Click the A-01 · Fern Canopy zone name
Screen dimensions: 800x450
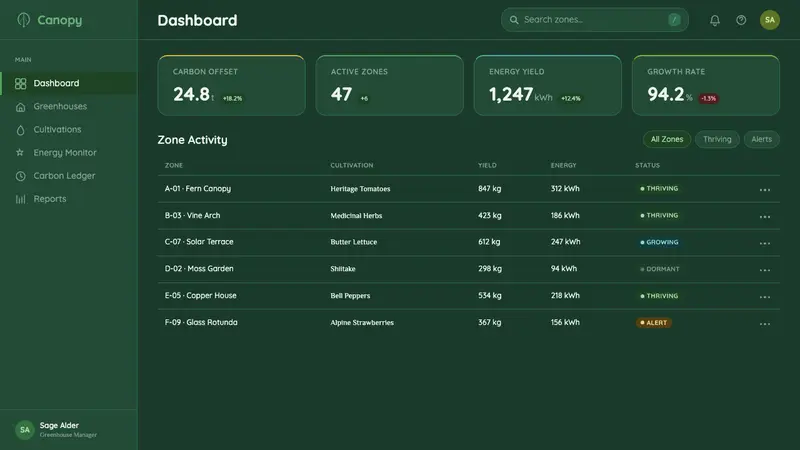pyautogui.click(x=197, y=189)
